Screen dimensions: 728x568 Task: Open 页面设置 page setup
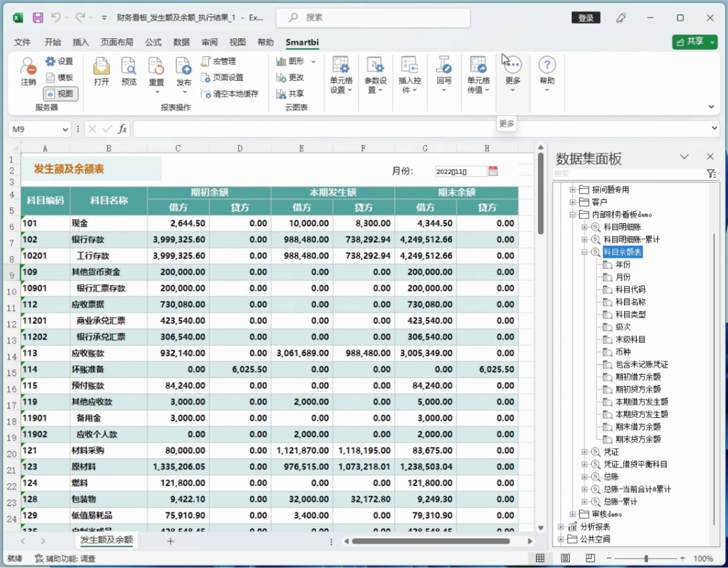tap(222, 77)
